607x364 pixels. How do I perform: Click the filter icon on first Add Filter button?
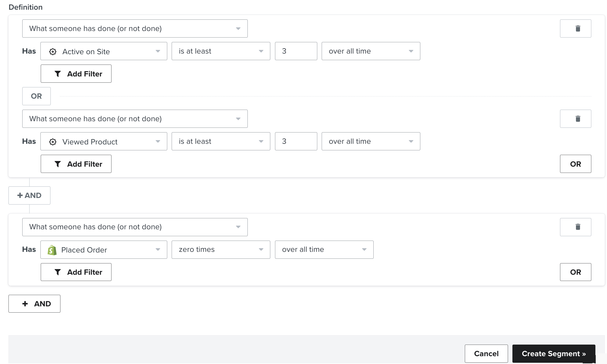tap(57, 73)
